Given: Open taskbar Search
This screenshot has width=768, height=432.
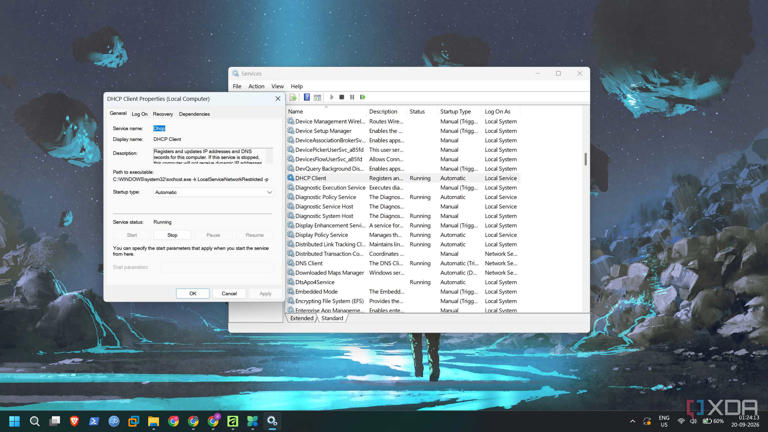Looking at the screenshot, I should point(34,421).
